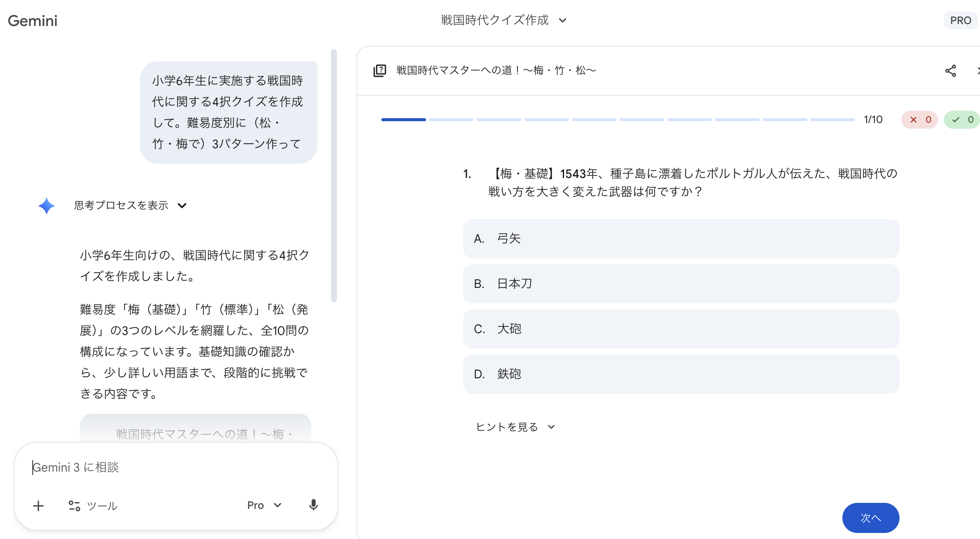Click the 次へ next button
980x539 pixels.
(x=870, y=518)
